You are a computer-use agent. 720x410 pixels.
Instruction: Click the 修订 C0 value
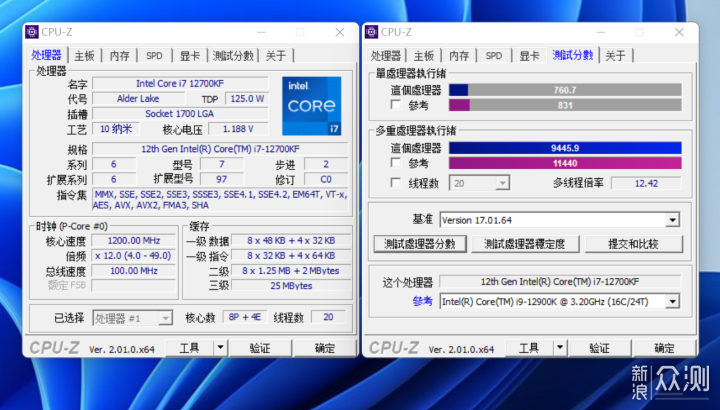(326, 179)
